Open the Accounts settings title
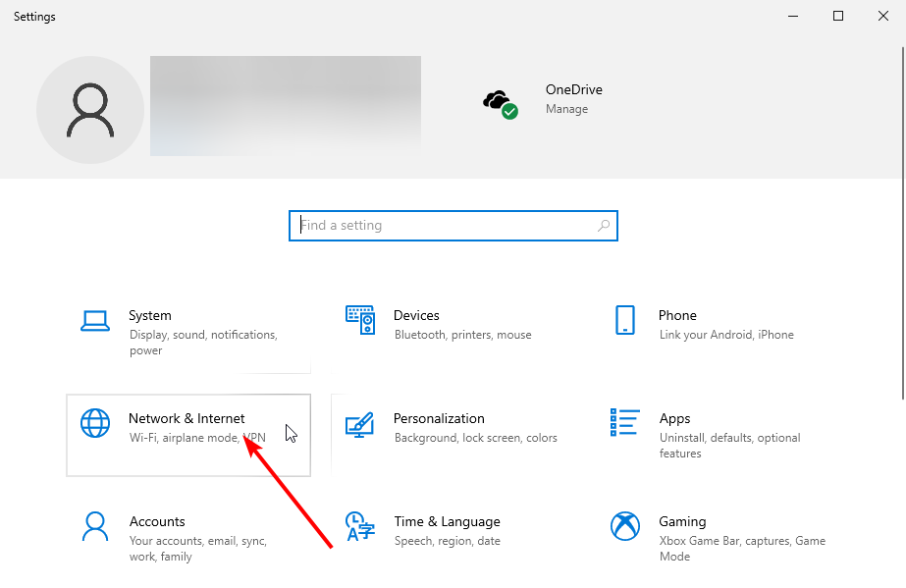 click(x=157, y=521)
